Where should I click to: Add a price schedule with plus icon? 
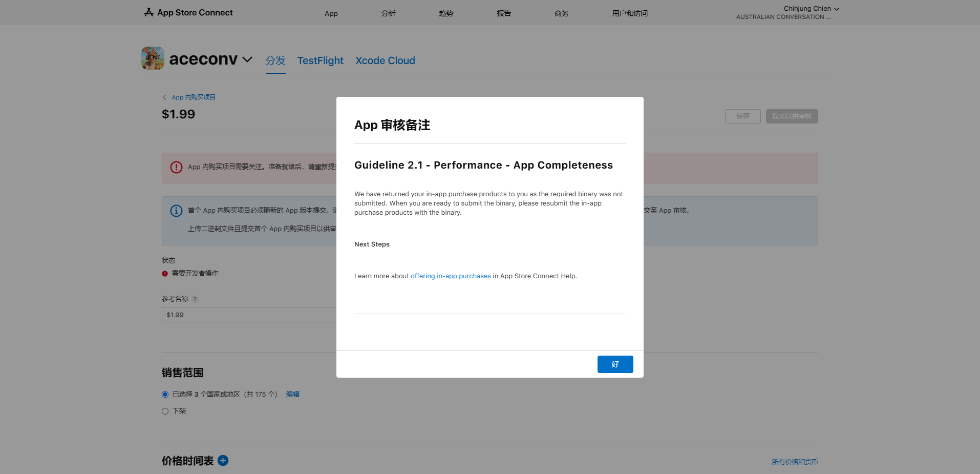tap(223, 461)
